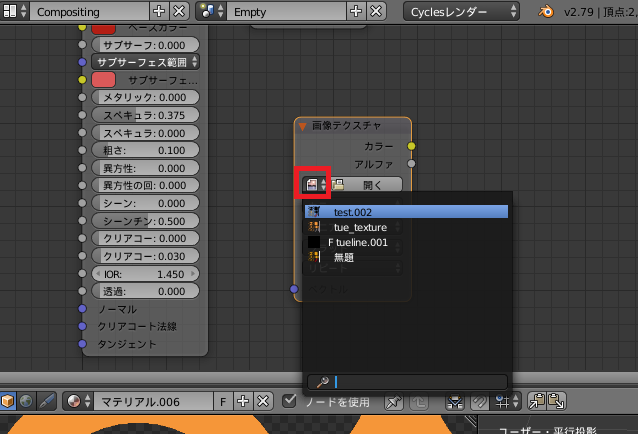The height and width of the screenshot is (434, 638).
Task: Toggle the auto-offset nodes icon
Action: click(455, 402)
